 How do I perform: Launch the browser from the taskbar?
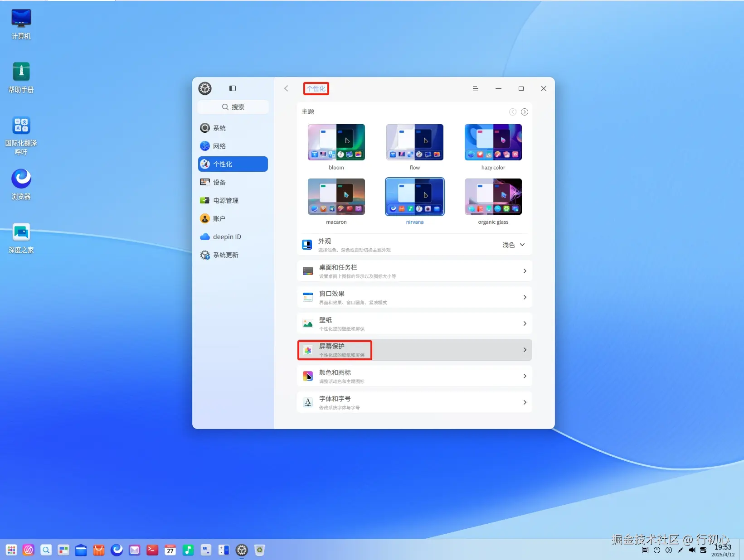tap(117, 550)
